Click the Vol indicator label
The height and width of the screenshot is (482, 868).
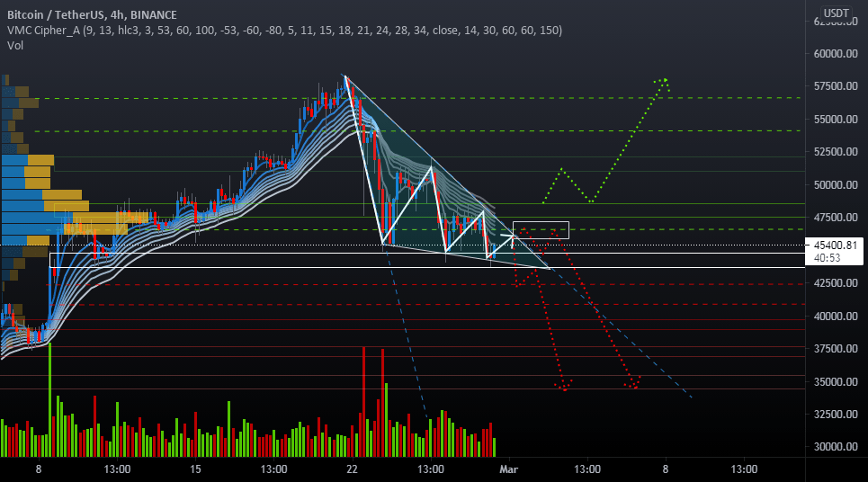pyautogui.click(x=15, y=45)
